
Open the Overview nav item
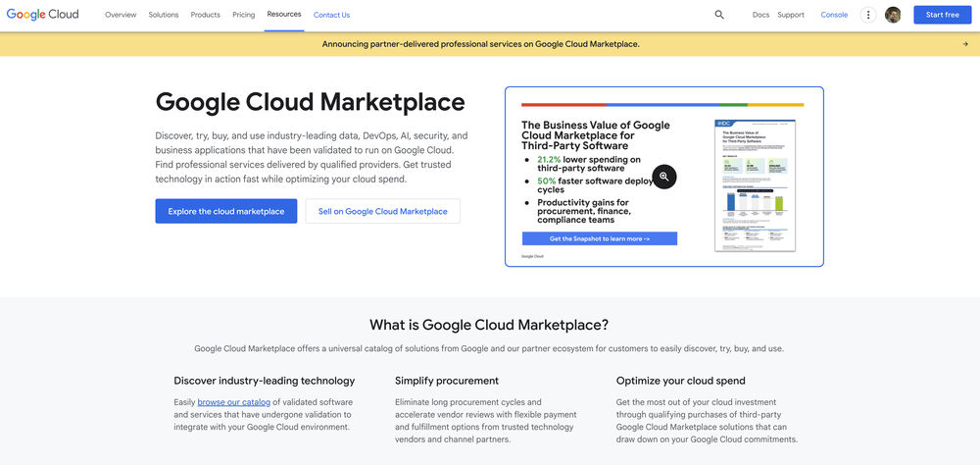coord(121,15)
